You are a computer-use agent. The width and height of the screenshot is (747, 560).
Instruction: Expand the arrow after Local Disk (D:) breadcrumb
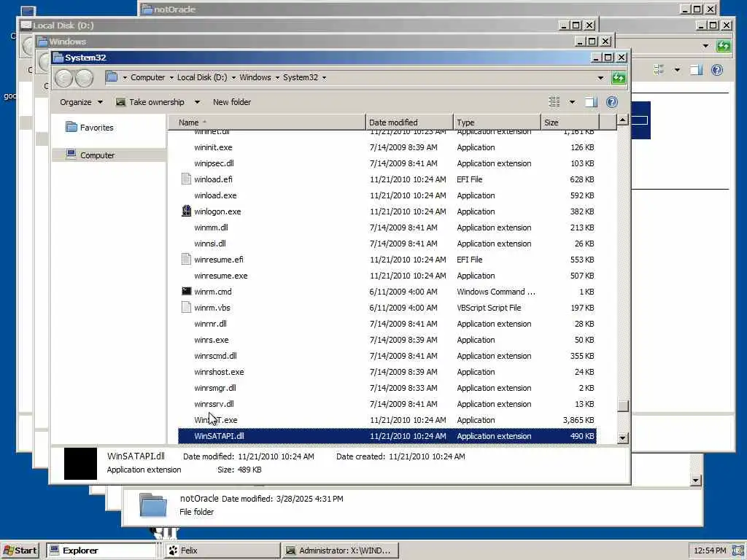click(x=233, y=77)
